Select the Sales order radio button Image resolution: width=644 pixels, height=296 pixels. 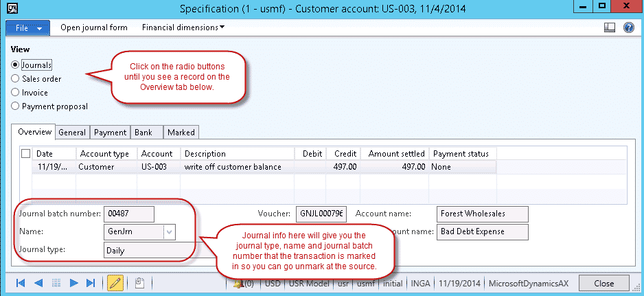click(x=15, y=78)
